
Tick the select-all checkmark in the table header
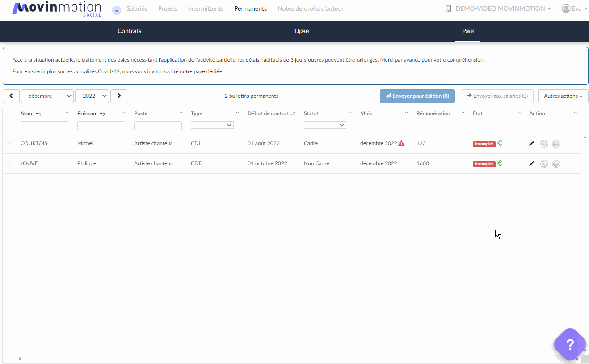click(8, 113)
